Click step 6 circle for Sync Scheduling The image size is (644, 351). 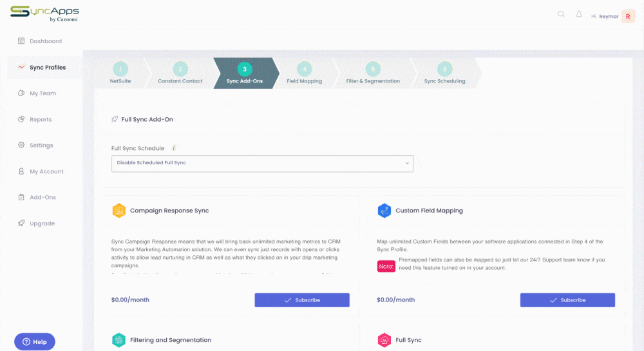tap(444, 69)
